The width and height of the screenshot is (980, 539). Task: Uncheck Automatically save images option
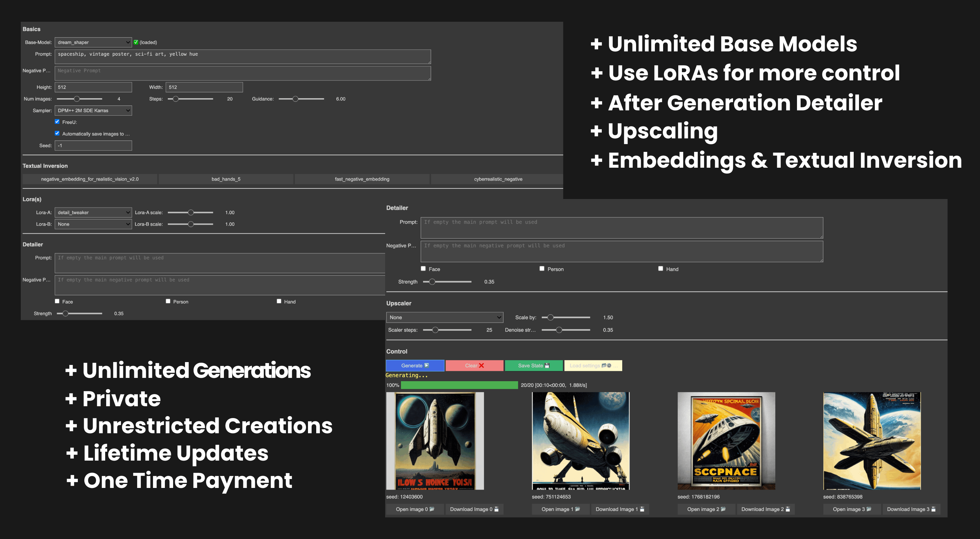[57, 133]
